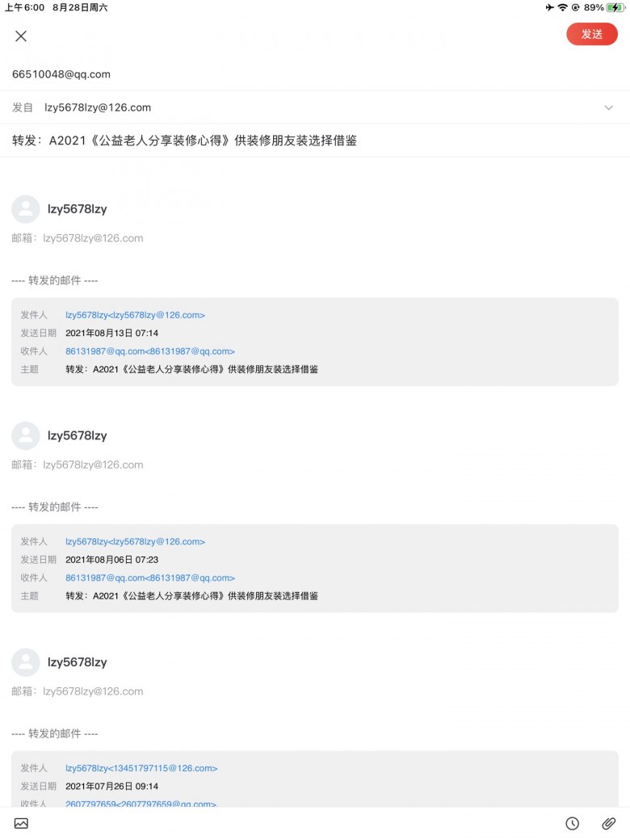Image resolution: width=630 pixels, height=840 pixels.
Task: Open sender link in 08月13日 forwarded mail
Action: coord(135,315)
